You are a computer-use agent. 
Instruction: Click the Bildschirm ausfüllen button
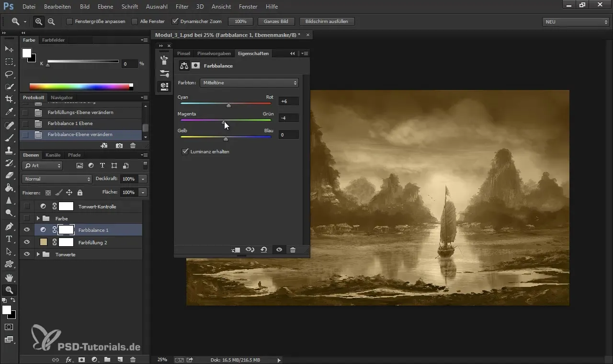(327, 22)
